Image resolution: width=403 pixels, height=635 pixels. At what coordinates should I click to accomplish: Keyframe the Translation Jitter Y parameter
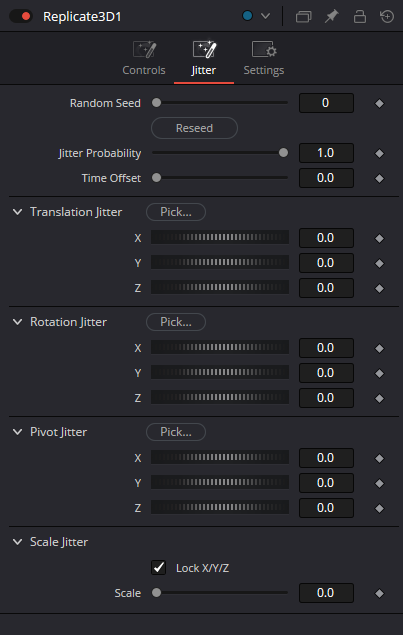pyautogui.click(x=380, y=264)
